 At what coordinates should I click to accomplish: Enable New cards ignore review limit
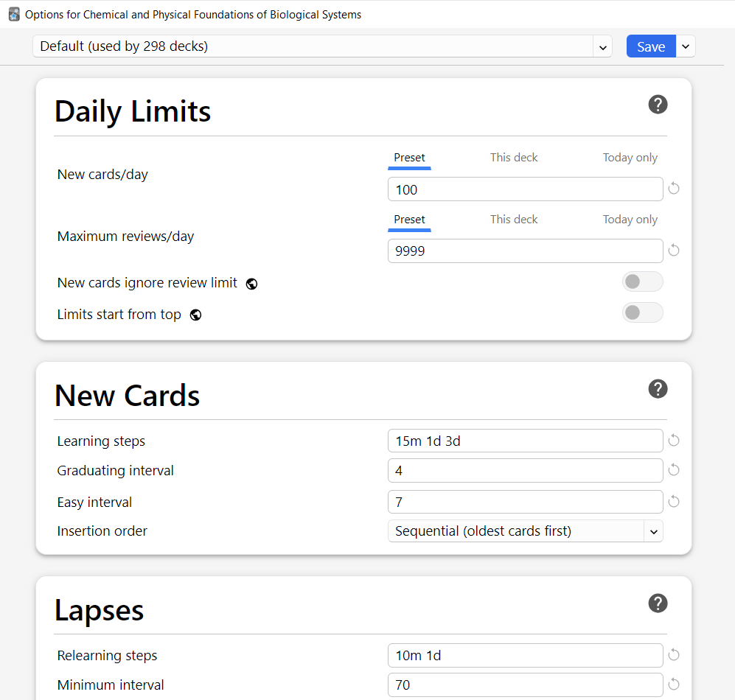tap(642, 281)
